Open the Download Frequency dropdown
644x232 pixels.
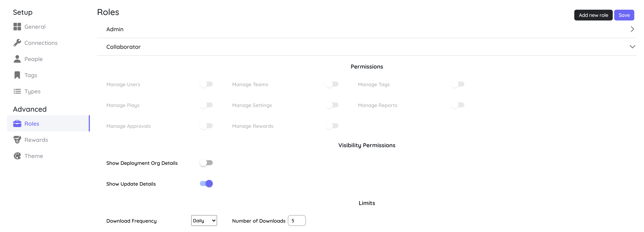(x=204, y=221)
